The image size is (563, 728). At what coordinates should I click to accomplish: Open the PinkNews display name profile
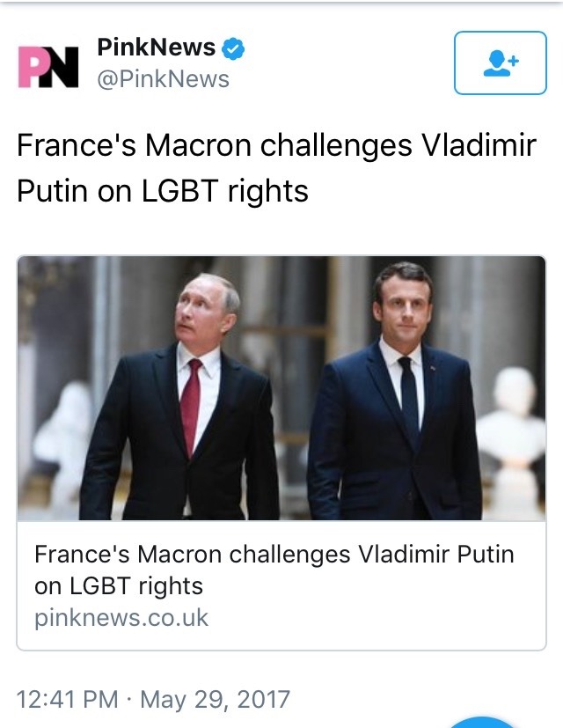[157, 48]
